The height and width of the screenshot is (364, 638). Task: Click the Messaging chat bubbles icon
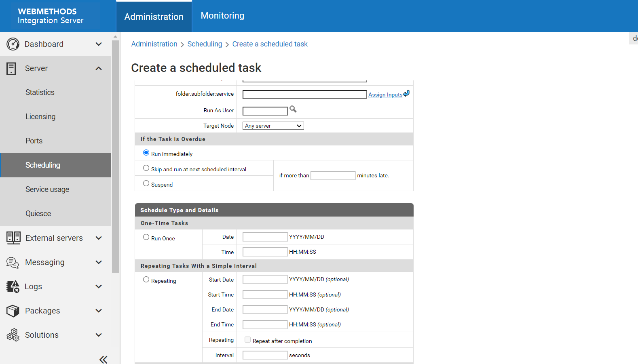pyautogui.click(x=13, y=263)
